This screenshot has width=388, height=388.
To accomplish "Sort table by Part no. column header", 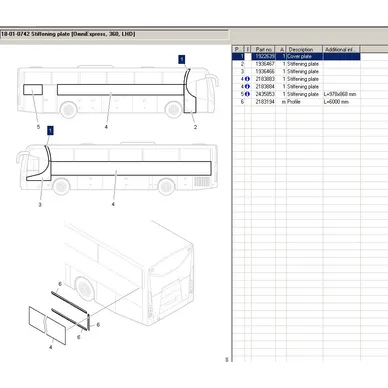I will pos(263,49).
